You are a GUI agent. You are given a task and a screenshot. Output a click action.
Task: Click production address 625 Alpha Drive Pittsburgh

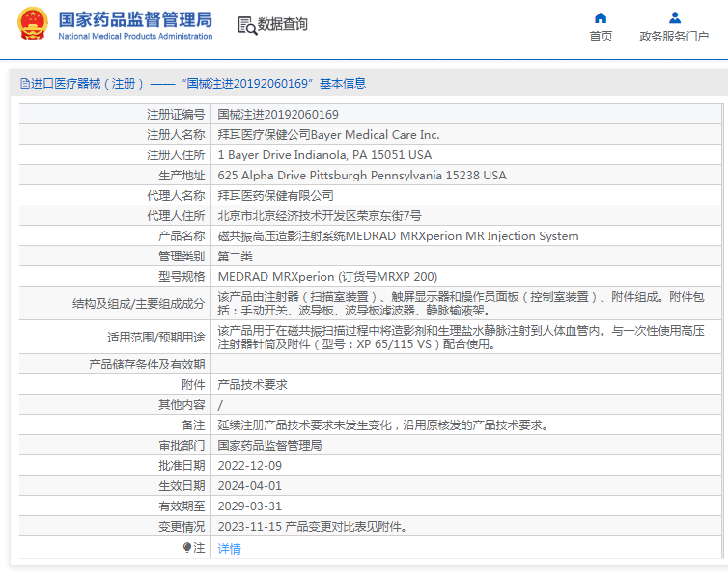362,175
